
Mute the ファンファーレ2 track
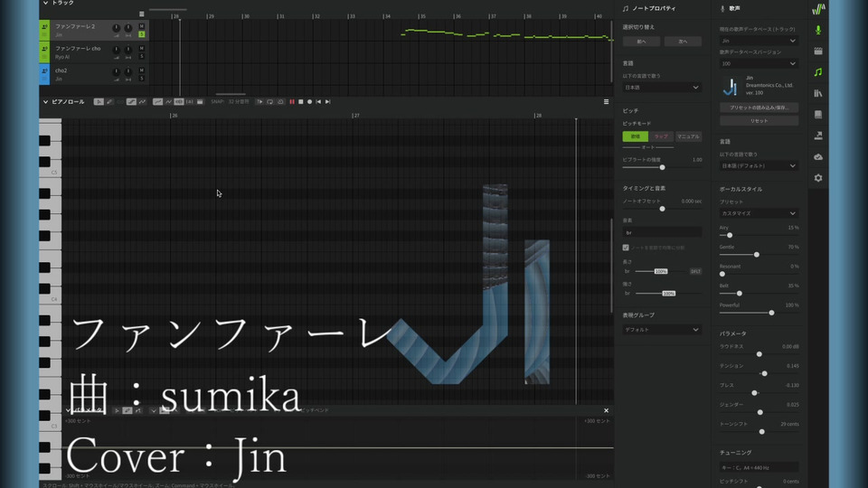(142, 26)
